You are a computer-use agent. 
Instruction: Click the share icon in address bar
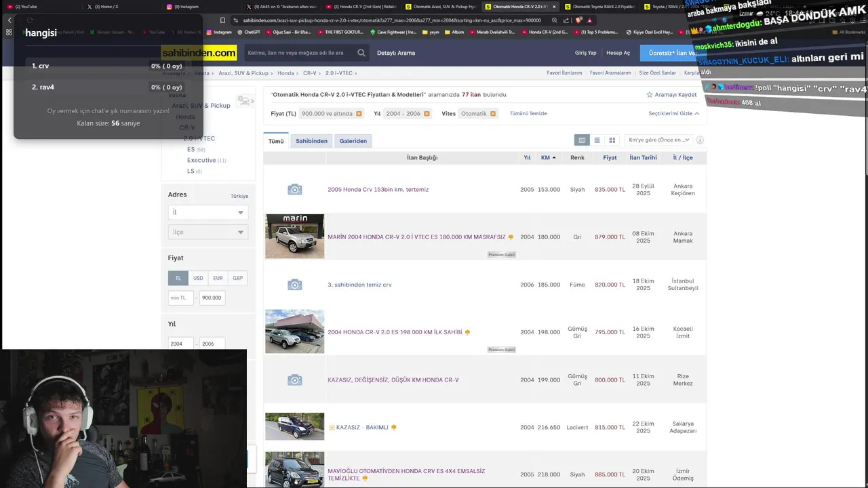pos(566,20)
